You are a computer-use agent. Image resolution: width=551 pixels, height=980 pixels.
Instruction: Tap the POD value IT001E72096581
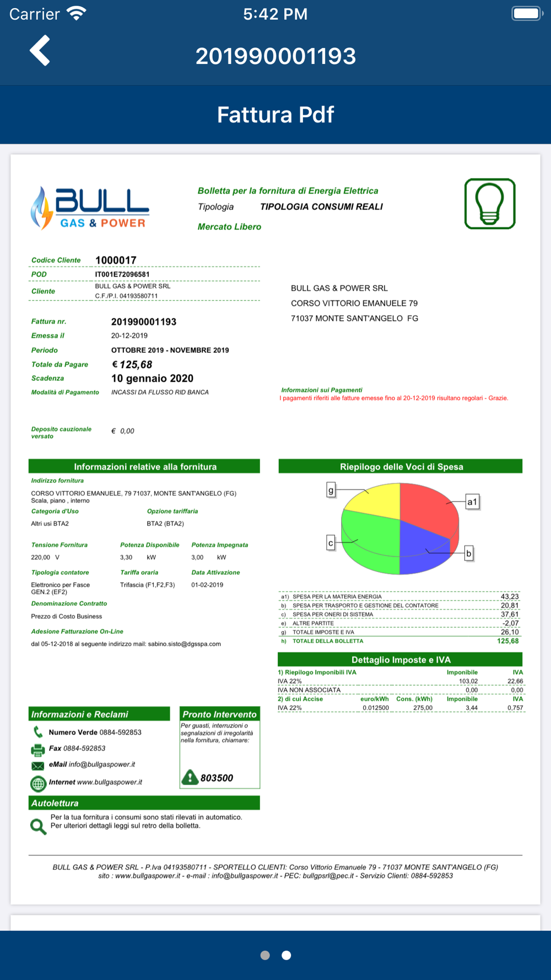click(x=122, y=274)
